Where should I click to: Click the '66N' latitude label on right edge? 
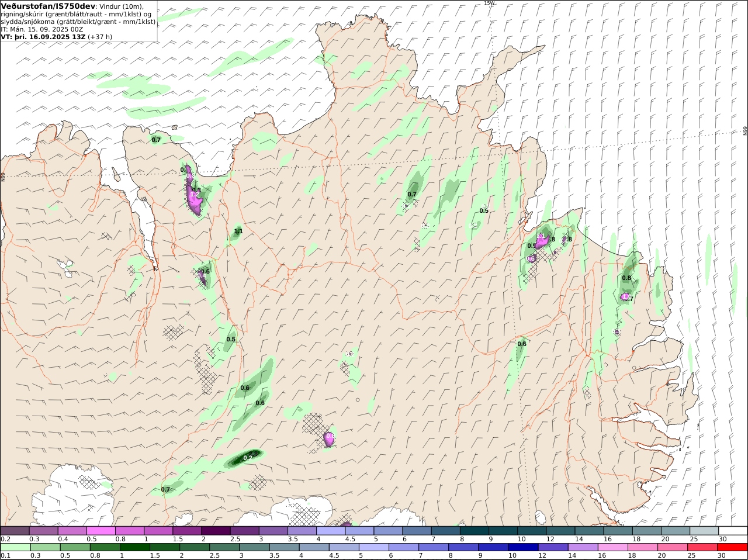(x=745, y=131)
